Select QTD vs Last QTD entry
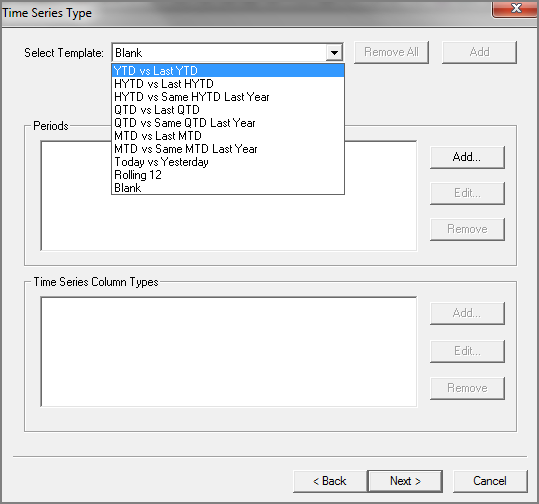The height and width of the screenshot is (504, 539). [x=228, y=110]
